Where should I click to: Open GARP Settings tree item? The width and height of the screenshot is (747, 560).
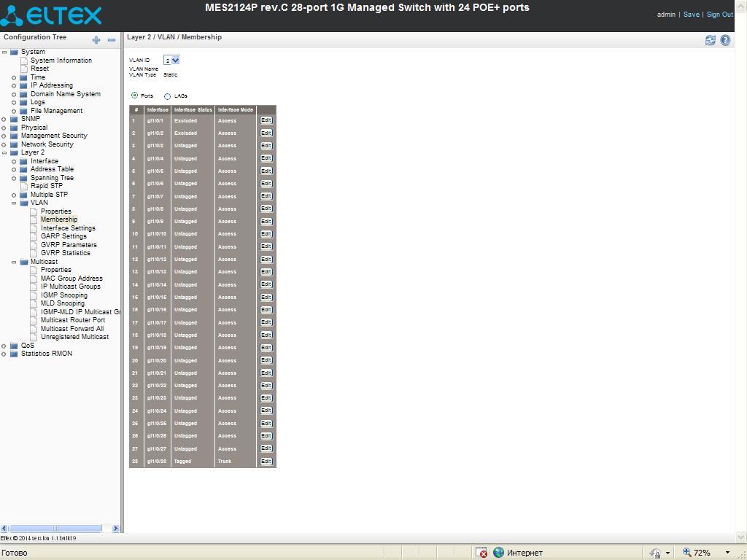(x=64, y=236)
